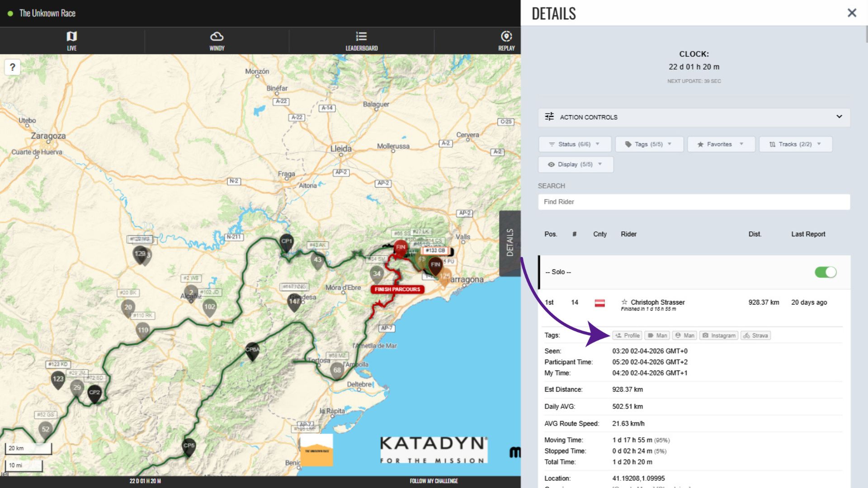Screen dimensions: 868x488
Task: Expand the Display (5/5) visibility dropdown
Action: (x=576, y=164)
